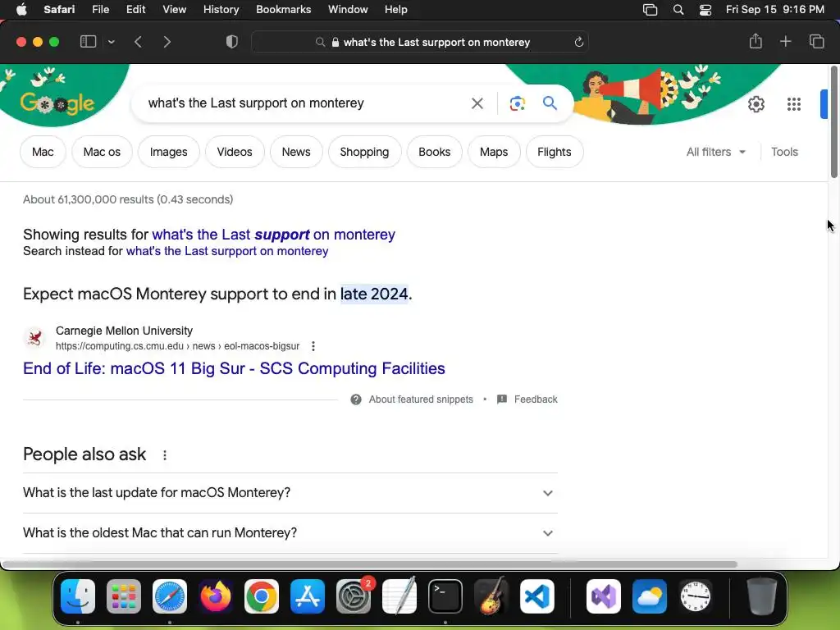Click the horizontal page scrollbar
This screenshot has height=630, width=840.
370,564
